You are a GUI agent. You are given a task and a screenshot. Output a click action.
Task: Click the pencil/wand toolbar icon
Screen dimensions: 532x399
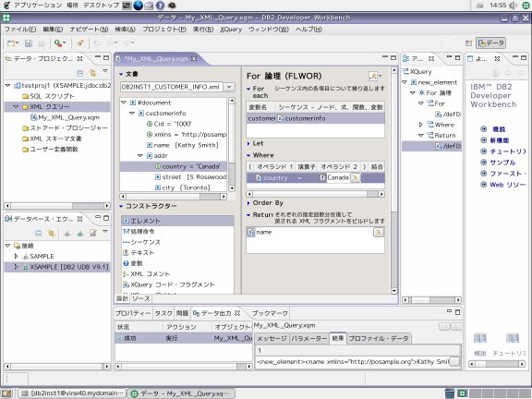[80, 43]
